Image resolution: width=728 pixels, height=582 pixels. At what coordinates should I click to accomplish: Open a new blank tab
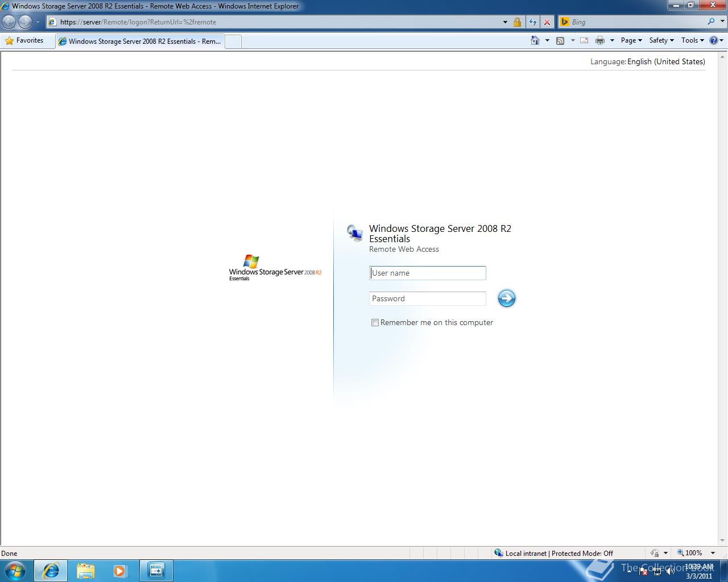click(233, 41)
